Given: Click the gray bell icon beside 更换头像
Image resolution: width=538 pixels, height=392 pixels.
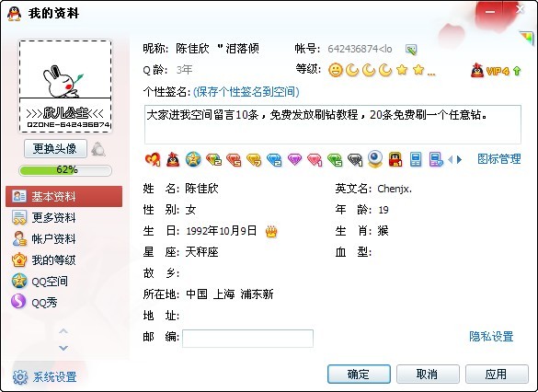Looking at the screenshot, I should (98, 149).
